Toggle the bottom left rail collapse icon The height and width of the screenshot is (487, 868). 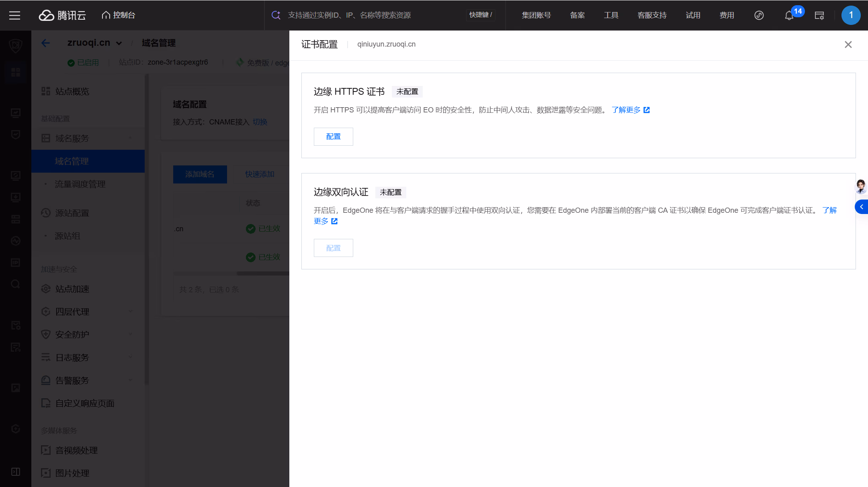point(16,472)
